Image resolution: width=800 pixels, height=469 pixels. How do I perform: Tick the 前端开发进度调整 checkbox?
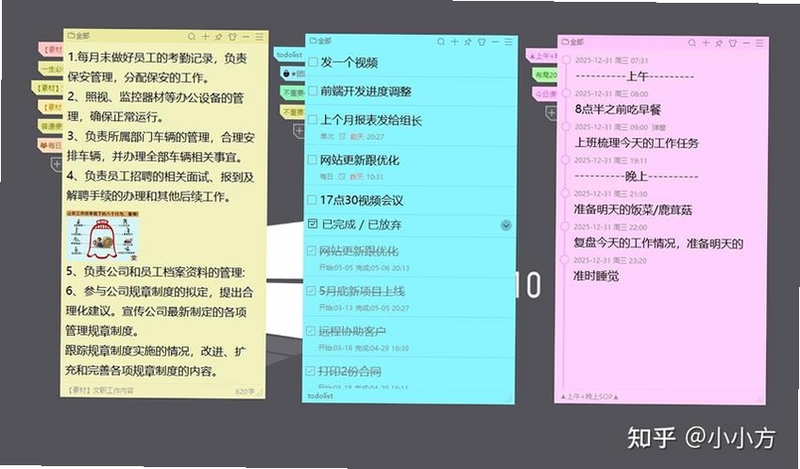click(x=313, y=91)
